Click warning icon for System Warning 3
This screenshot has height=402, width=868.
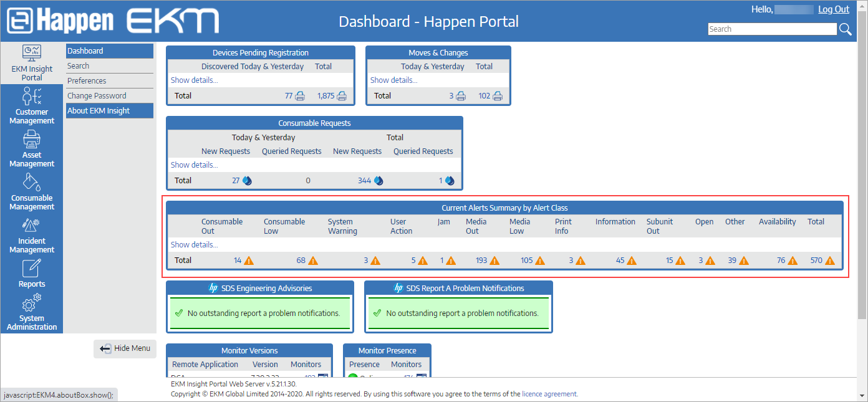point(375,261)
